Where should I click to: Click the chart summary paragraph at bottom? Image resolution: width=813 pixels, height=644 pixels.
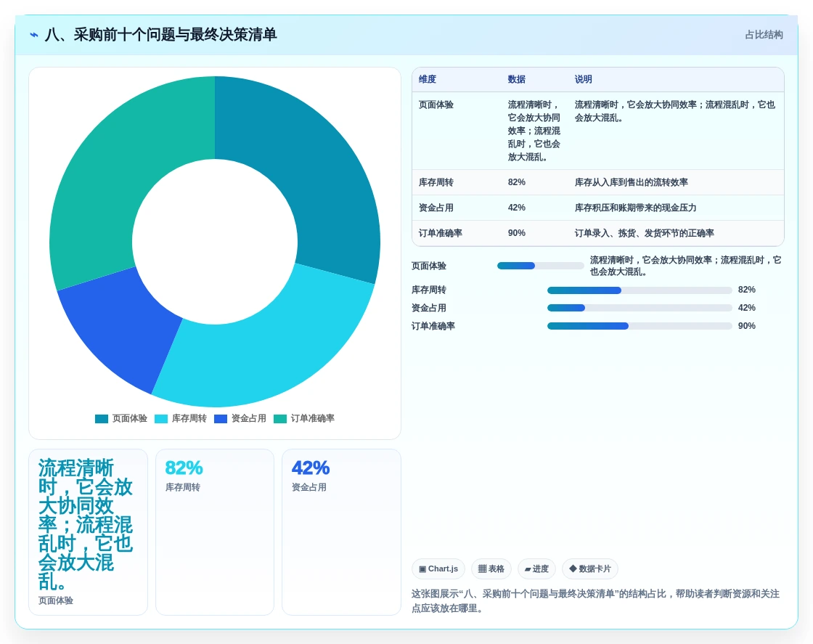coord(596,601)
